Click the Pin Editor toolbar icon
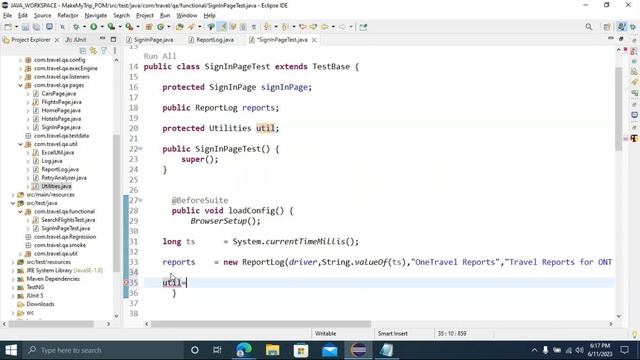 363,27
